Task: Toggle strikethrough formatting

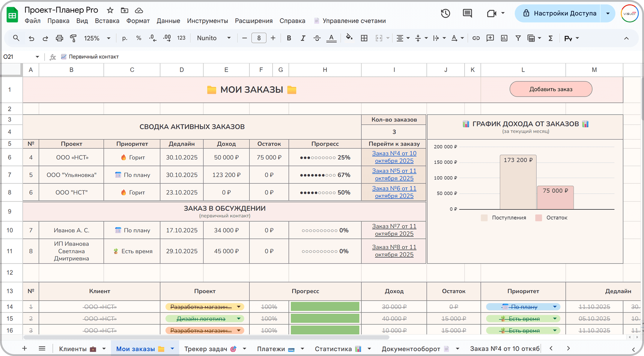Action: (x=317, y=38)
